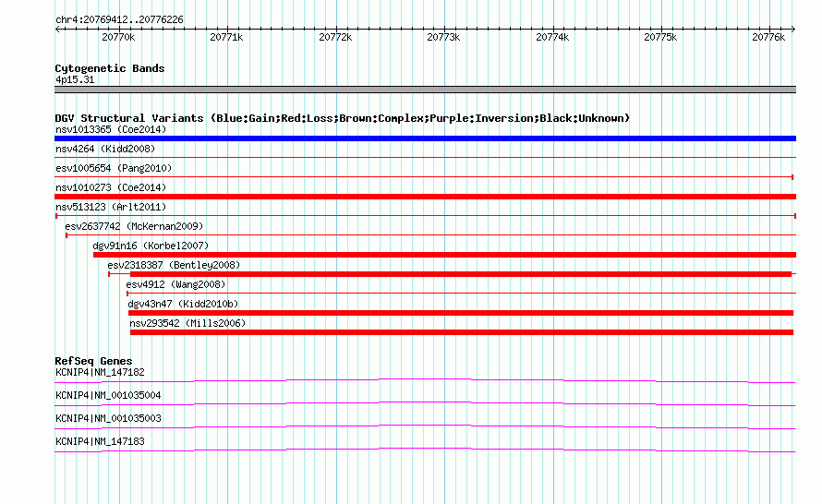Screen dimensions: 822x504
Task: Click the 20772k ruler tick label
Action: pyautogui.click(x=335, y=37)
